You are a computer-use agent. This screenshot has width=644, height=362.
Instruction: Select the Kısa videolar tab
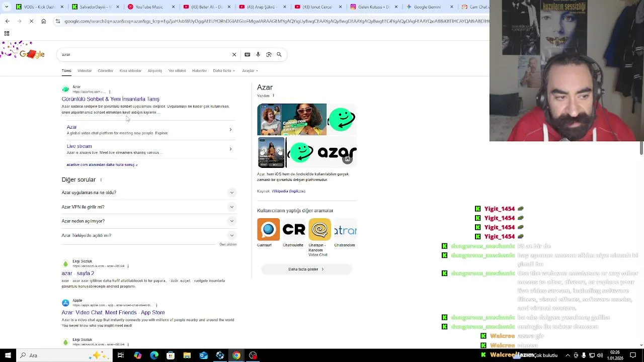tap(130, 71)
